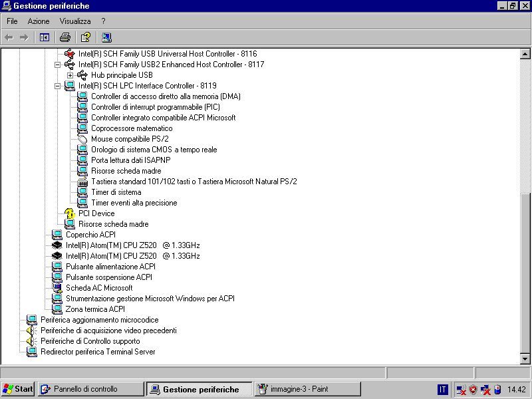Click the tray icon left of the clock
The width and height of the screenshot is (532, 399).
497,390
